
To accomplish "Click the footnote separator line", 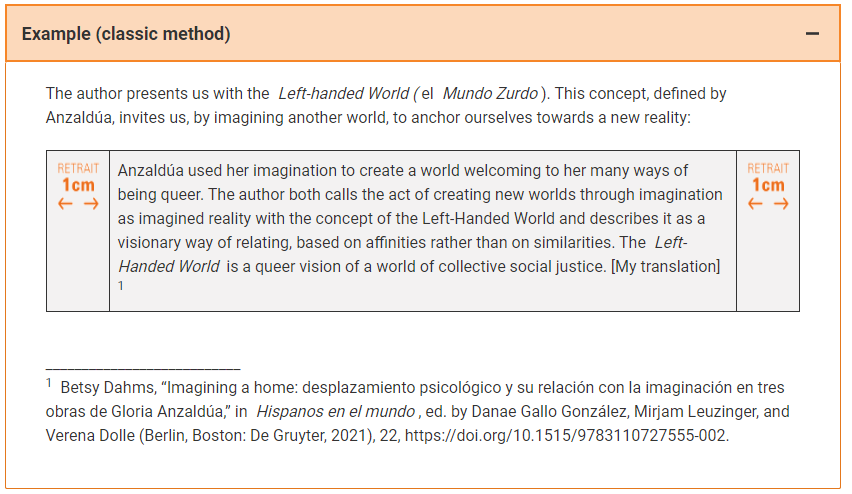I will [143, 369].
